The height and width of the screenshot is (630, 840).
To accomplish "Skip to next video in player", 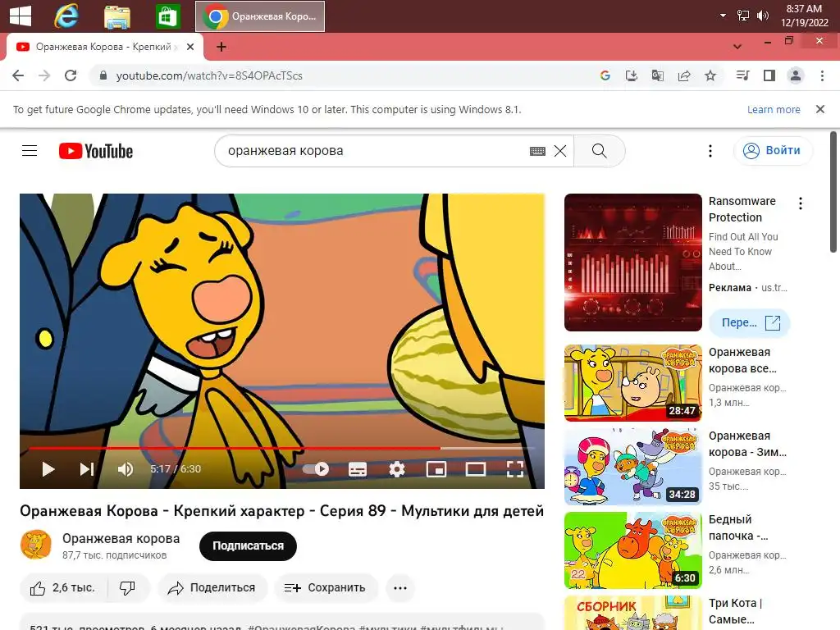I will [87, 469].
